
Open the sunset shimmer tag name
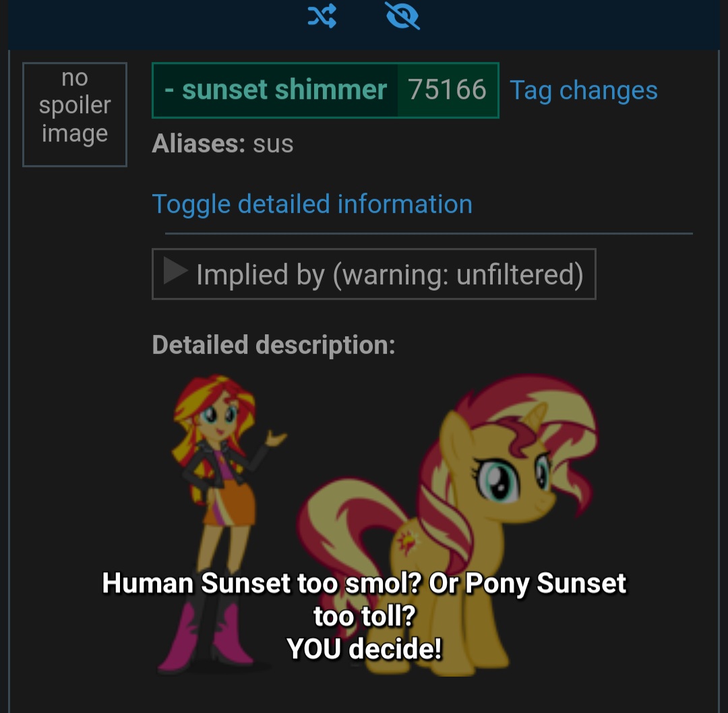pyautogui.click(x=284, y=90)
